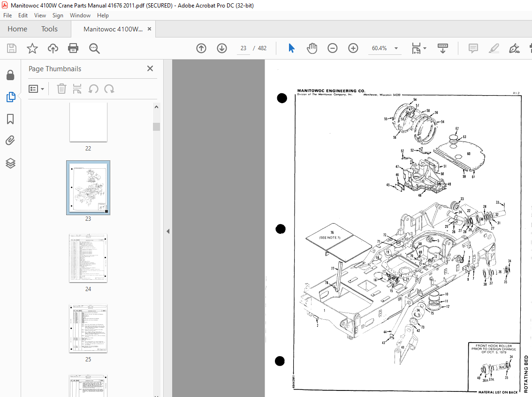
Task: Add document to starred favorites
Action: (x=32, y=48)
